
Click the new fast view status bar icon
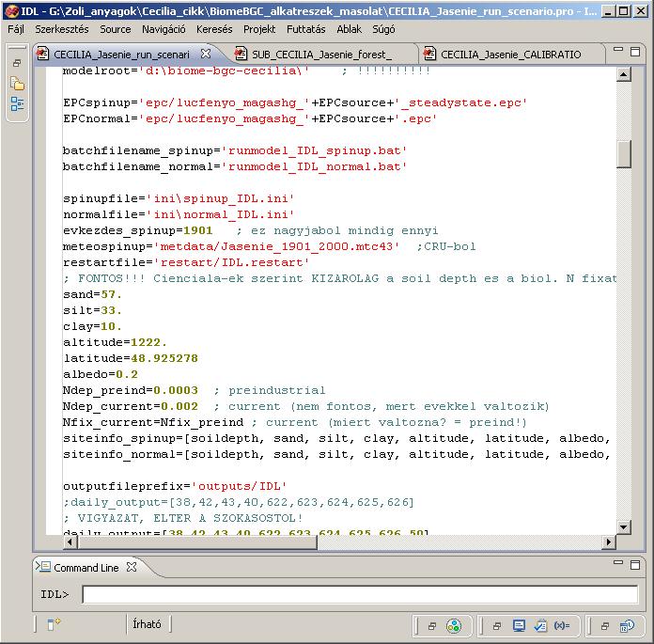click(54, 624)
